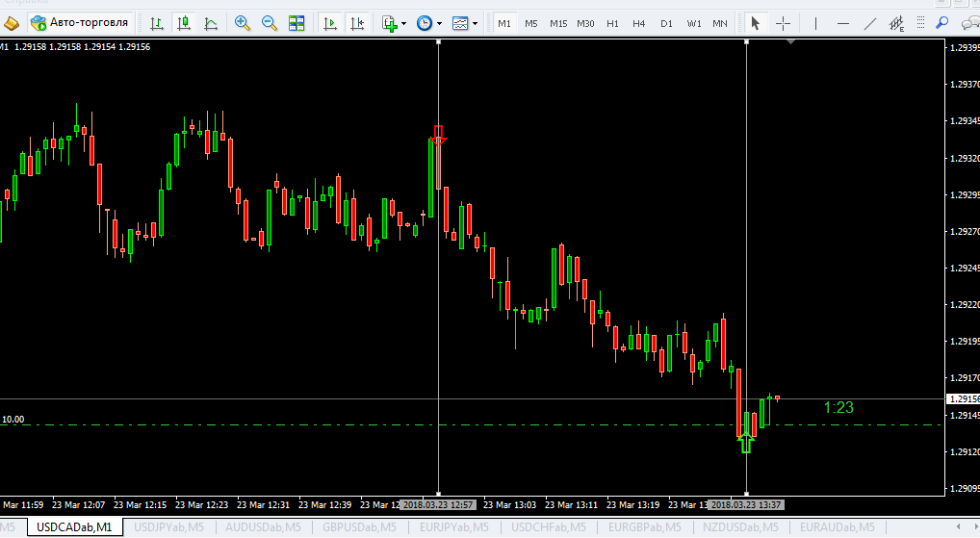Switch to USDCADab,M1 chart tab
This screenshot has height=538, width=980.
74,526
